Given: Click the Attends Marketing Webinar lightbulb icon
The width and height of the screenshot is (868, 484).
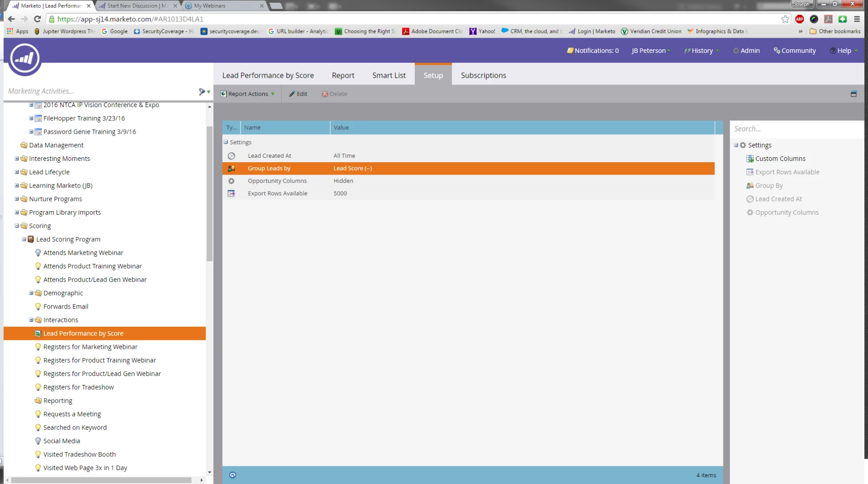Looking at the screenshot, I should (38, 253).
